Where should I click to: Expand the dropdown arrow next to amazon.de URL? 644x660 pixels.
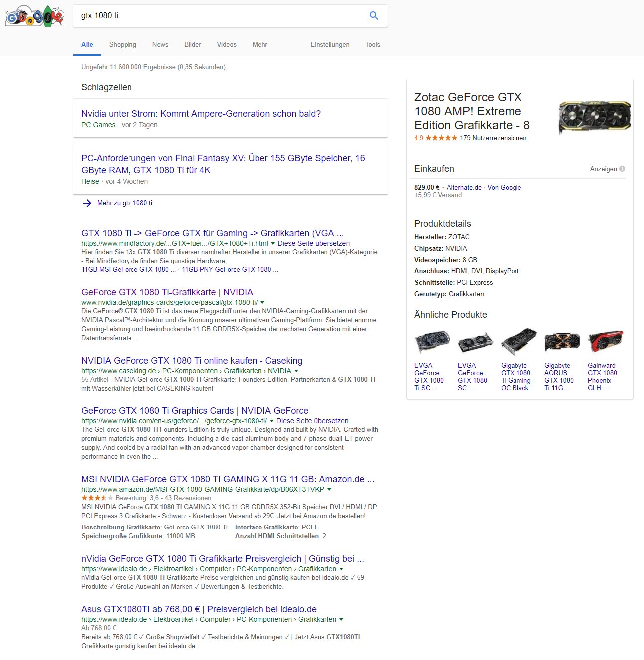329,490
